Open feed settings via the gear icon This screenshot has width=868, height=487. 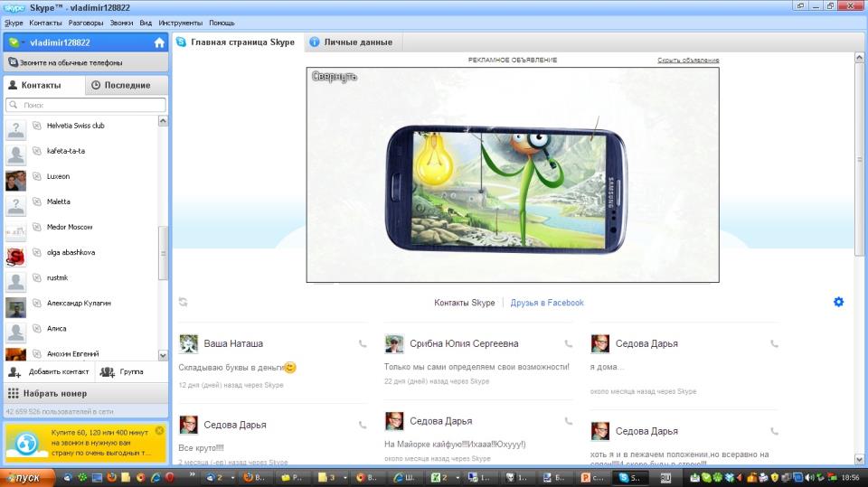(x=839, y=302)
